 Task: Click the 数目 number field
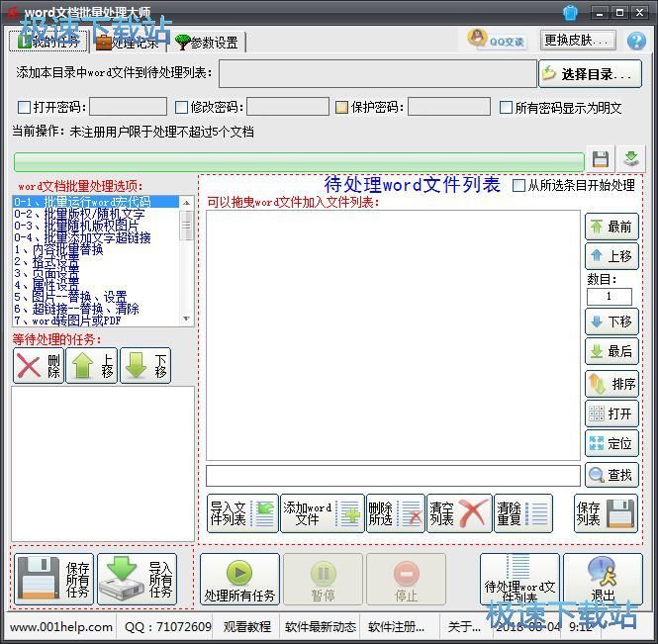[609, 297]
